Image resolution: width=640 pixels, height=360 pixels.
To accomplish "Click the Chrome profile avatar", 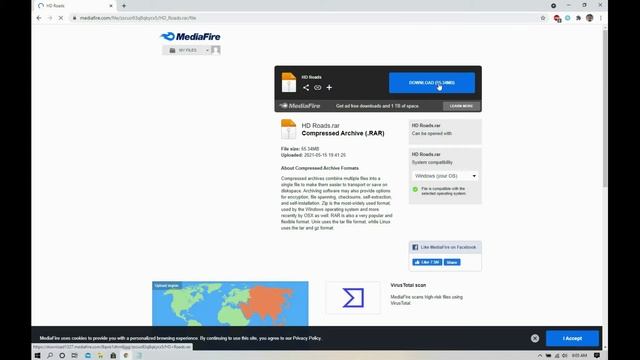I will pos(589,18).
